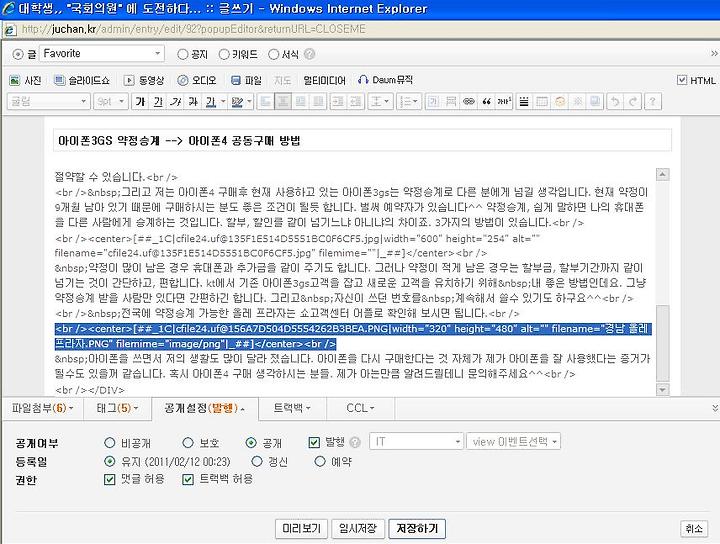Insert horizontal divider line icon

tap(524, 101)
